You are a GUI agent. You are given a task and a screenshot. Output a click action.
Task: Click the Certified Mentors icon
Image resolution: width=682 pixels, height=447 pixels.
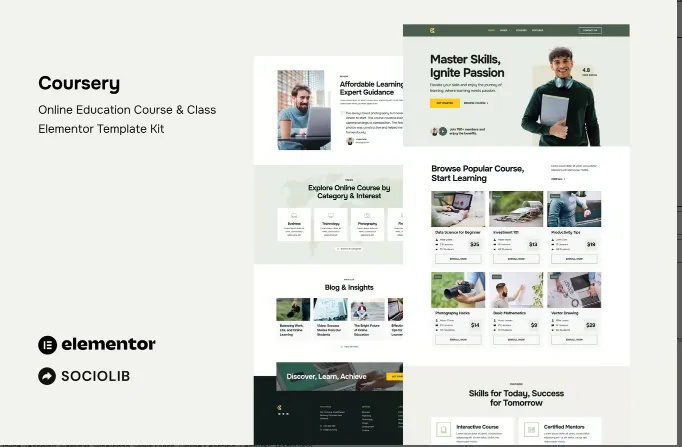click(532, 429)
